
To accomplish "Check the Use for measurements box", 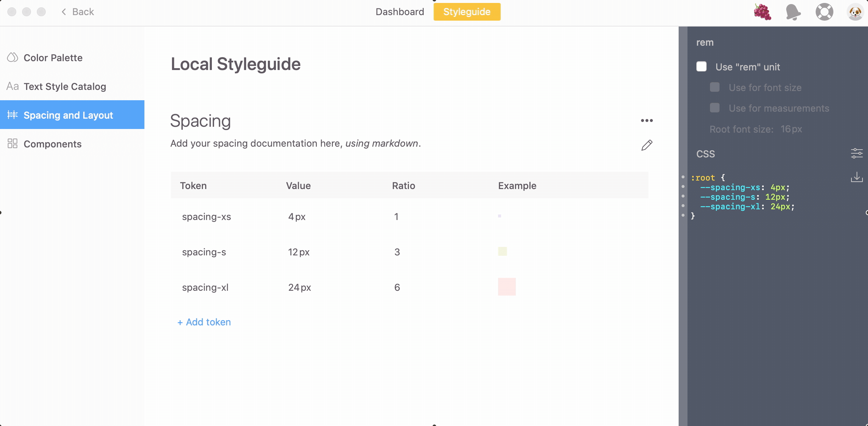I will (715, 108).
